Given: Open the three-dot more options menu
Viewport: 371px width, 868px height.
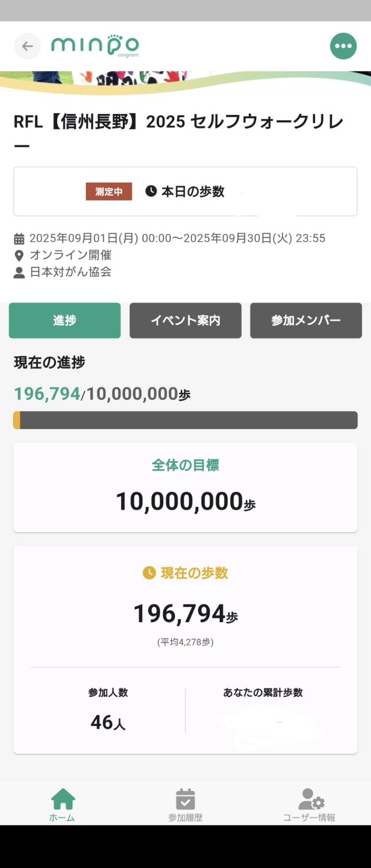Looking at the screenshot, I should point(343,46).
